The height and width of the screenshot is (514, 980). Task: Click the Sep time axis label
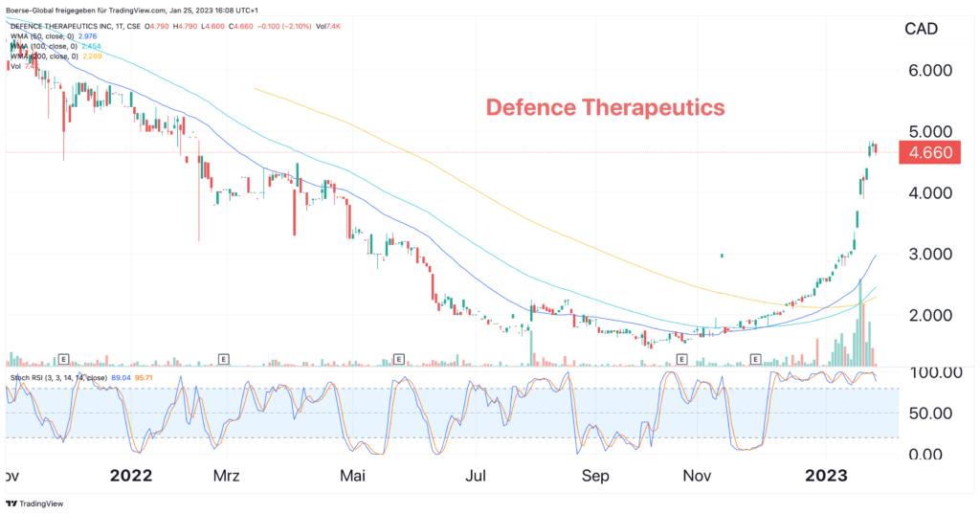(x=595, y=476)
